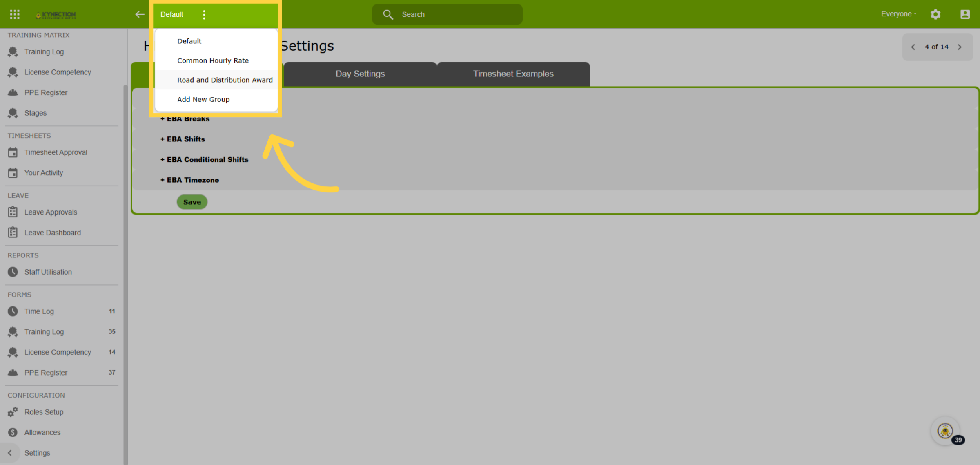The width and height of the screenshot is (980, 465).
Task: Select Default in the group menu
Action: point(216,41)
